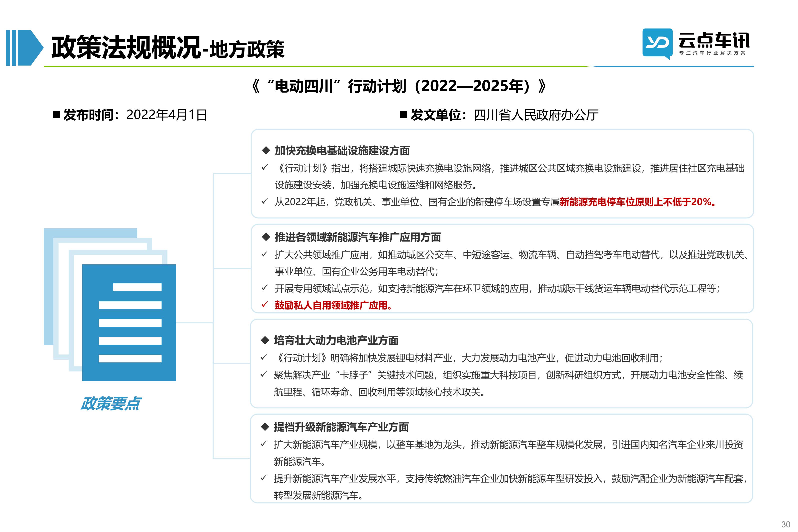Screen dimensions: 798x532
Task: Click the 发布时间：2022年4月1日 line
Action: coord(130,115)
